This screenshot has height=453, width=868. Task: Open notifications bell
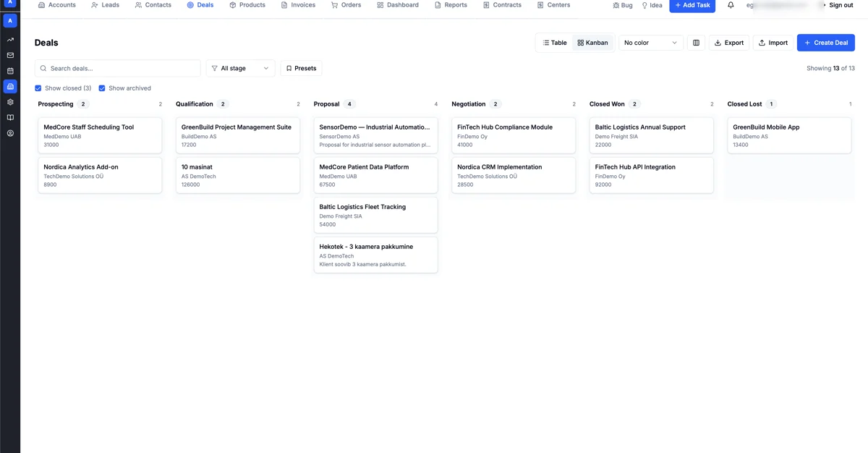coord(731,5)
